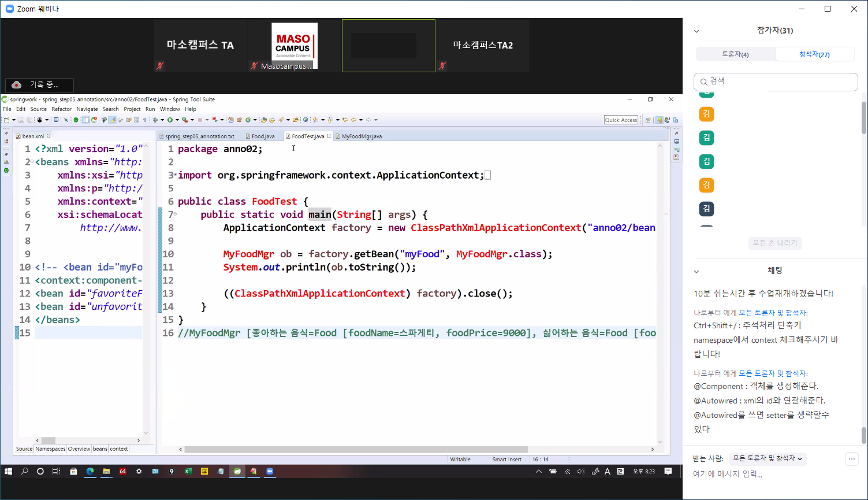Open the Refactor menu
Image resolution: width=868 pixels, height=500 pixels.
coord(61,109)
